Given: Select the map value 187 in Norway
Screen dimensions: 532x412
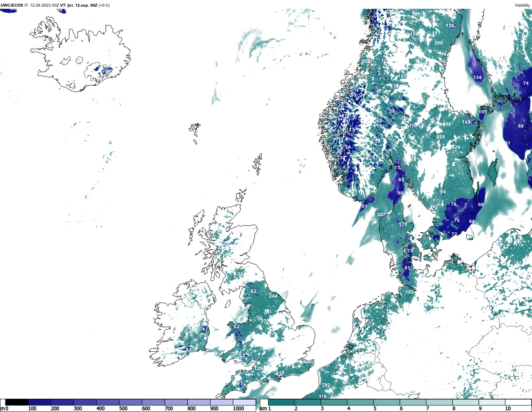Looking at the screenshot, I should coord(402,76).
